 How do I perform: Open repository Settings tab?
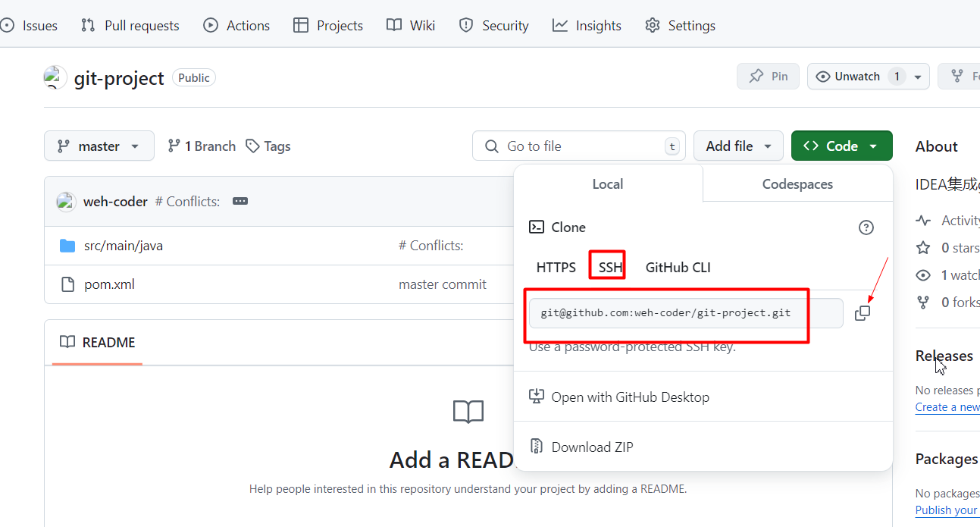point(680,25)
